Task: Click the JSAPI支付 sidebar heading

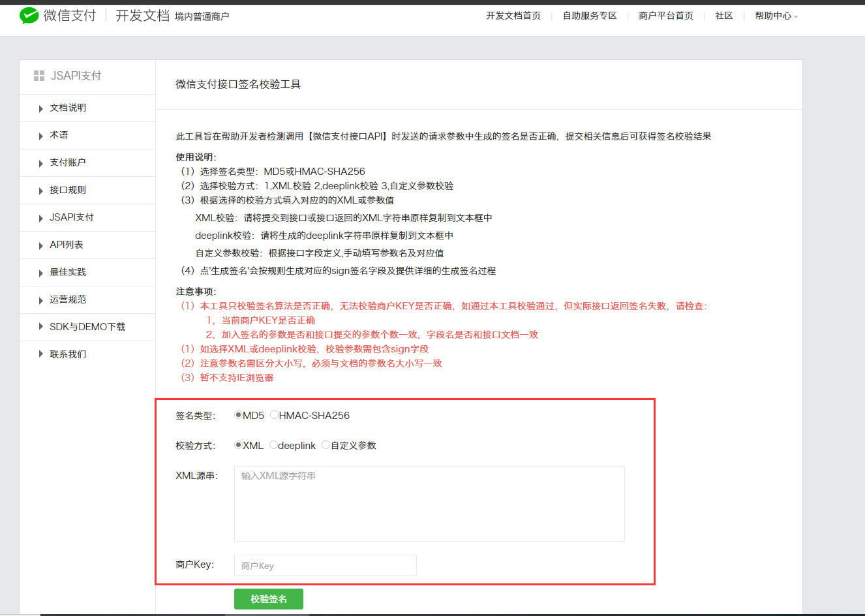Action: 76,76
